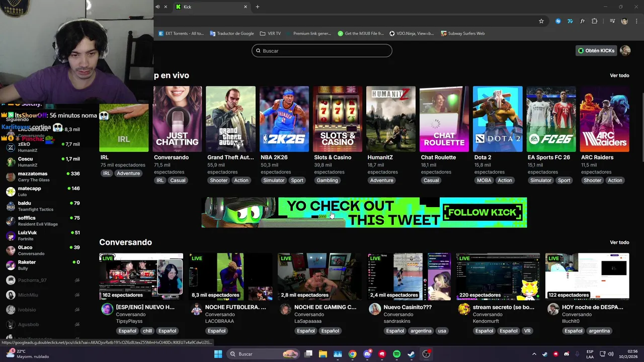644x362 pixels.
Task: Click the taskbar volume icon
Action: tap(612, 354)
